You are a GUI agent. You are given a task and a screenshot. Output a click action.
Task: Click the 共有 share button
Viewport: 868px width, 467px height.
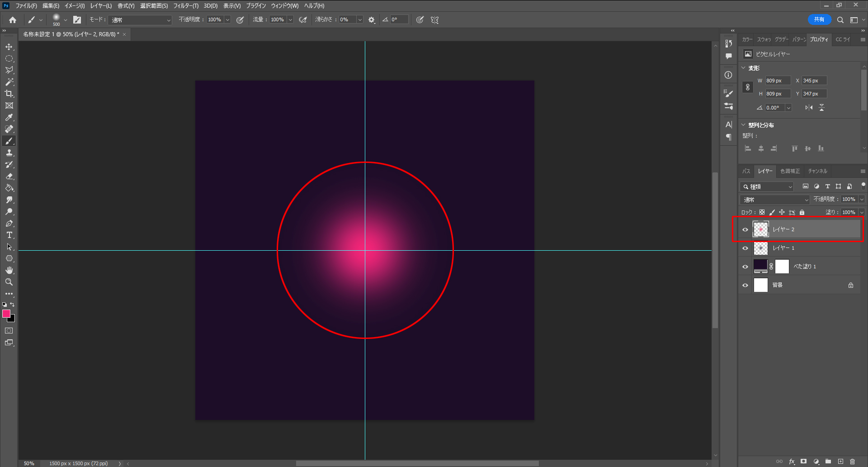pos(819,19)
